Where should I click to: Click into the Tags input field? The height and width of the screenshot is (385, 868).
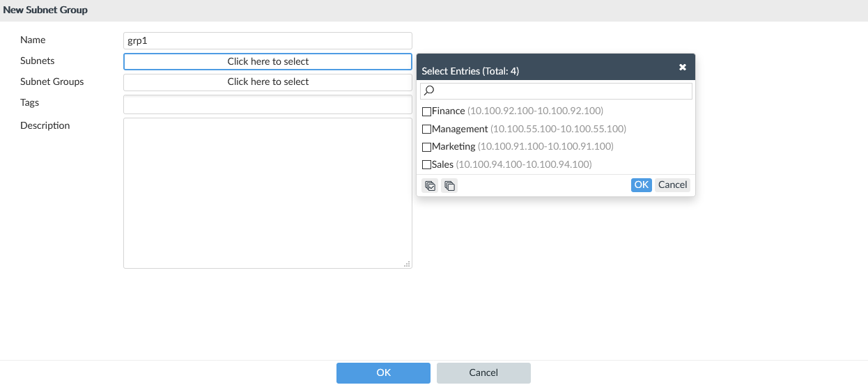268,104
